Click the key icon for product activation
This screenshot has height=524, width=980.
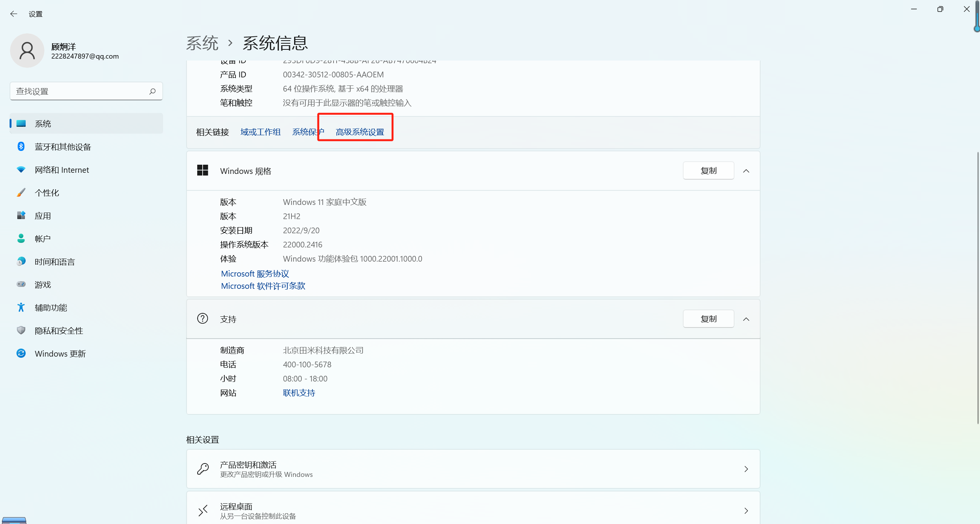(x=203, y=468)
